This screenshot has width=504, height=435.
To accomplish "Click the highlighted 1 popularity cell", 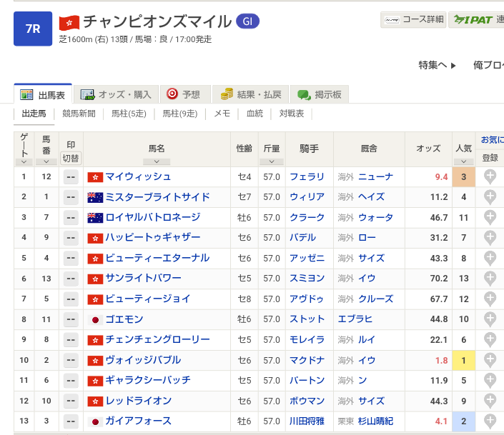I will [464, 361].
